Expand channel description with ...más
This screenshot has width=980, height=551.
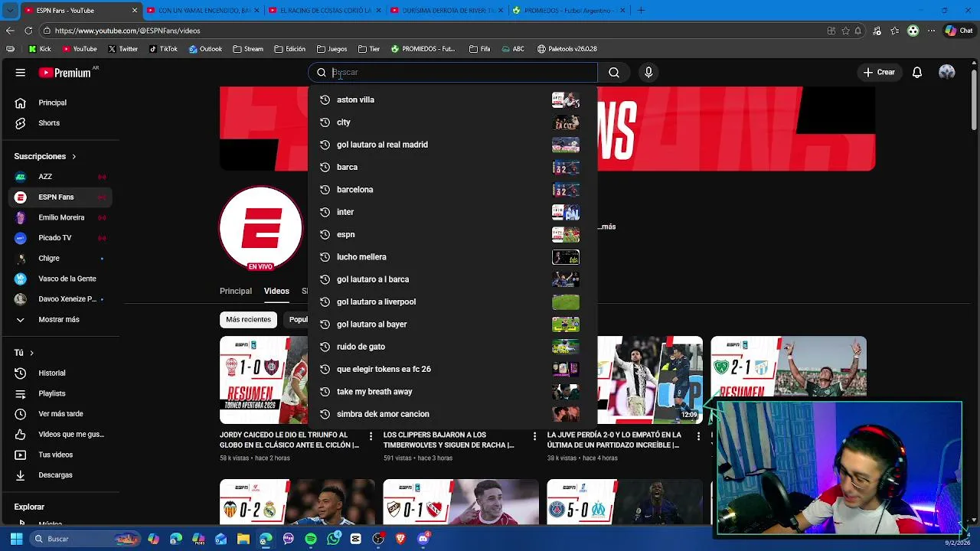[607, 227]
